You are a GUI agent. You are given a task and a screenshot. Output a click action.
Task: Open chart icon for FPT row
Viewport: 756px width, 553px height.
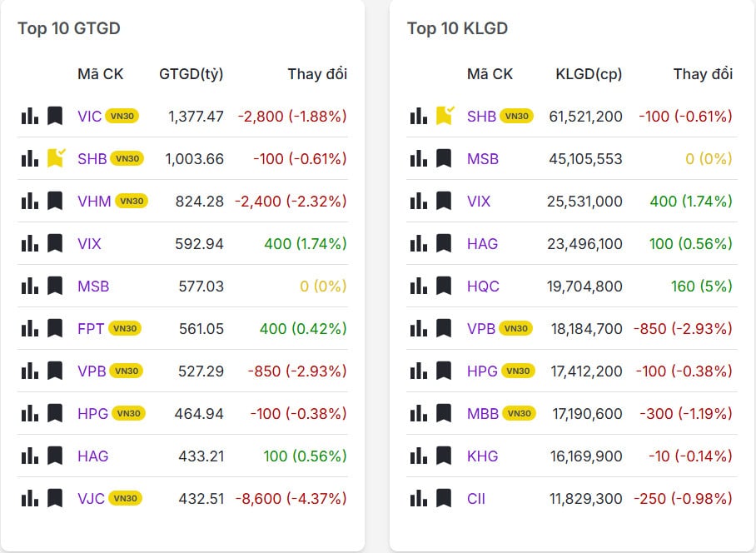click(30, 328)
